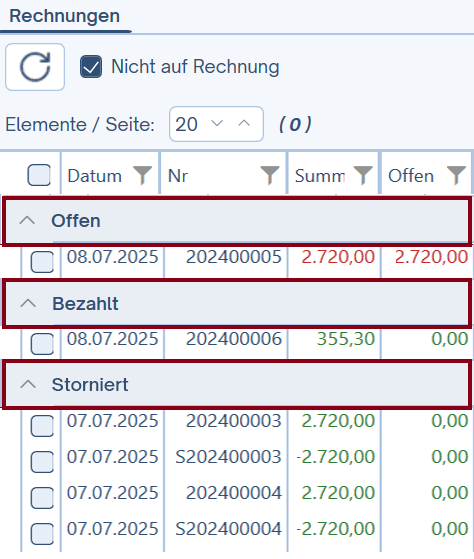Collapse the Storniert group
474x559 pixels.
(28, 384)
